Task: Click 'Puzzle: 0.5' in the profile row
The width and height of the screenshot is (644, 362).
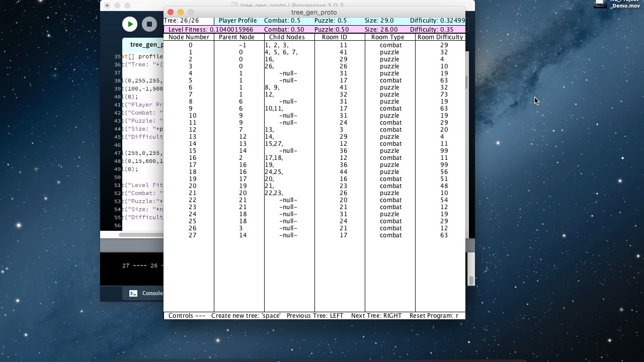Action: click(330, 21)
